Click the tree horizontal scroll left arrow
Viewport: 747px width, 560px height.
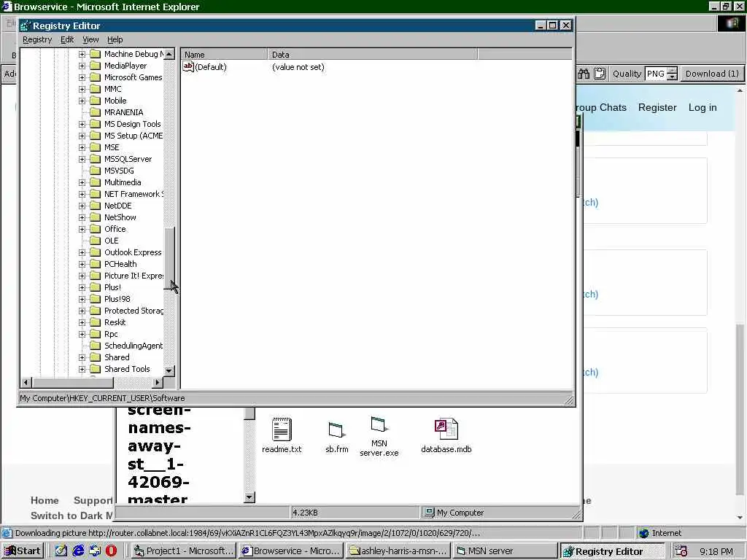pyautogui.click(x=26, y=382)
